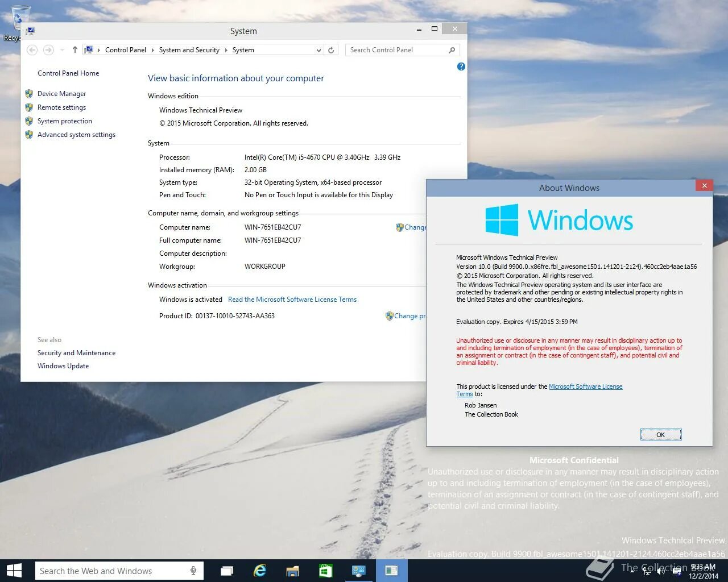Click the microphone icon in taskbar search

point(193,571)
